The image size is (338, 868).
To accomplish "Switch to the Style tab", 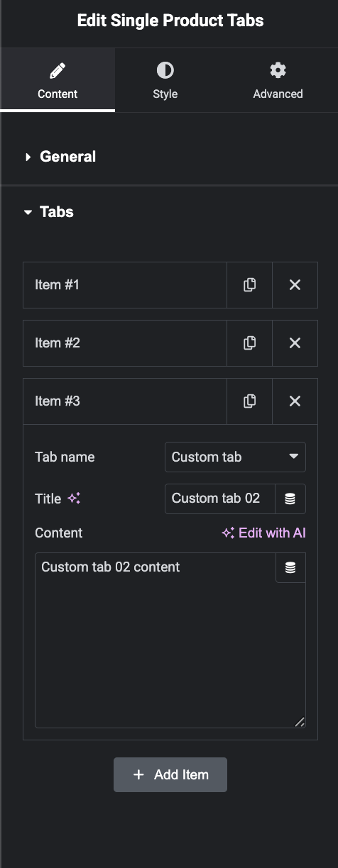I will pos(165,80).
